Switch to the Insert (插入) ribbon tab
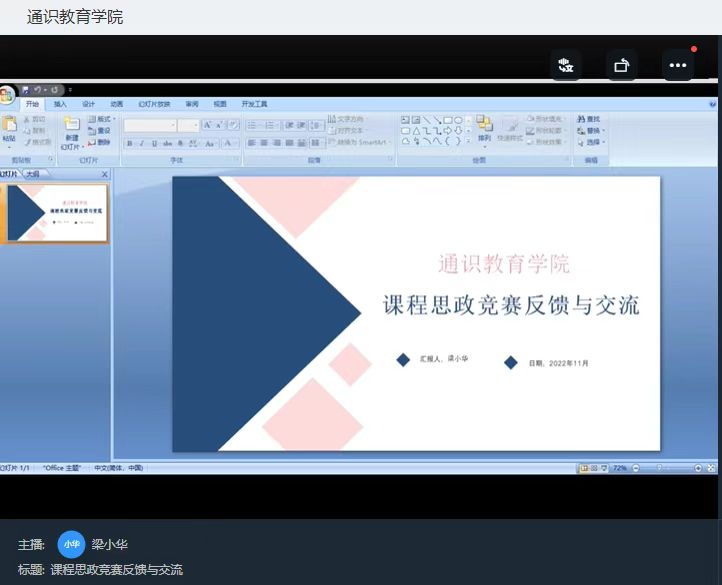722x585 pixels. (61, 104)
